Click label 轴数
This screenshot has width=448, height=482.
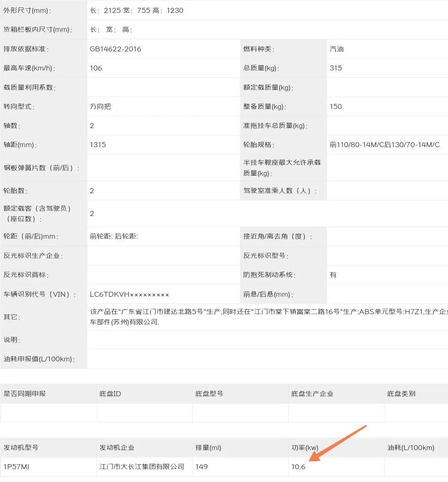point(12,126)
